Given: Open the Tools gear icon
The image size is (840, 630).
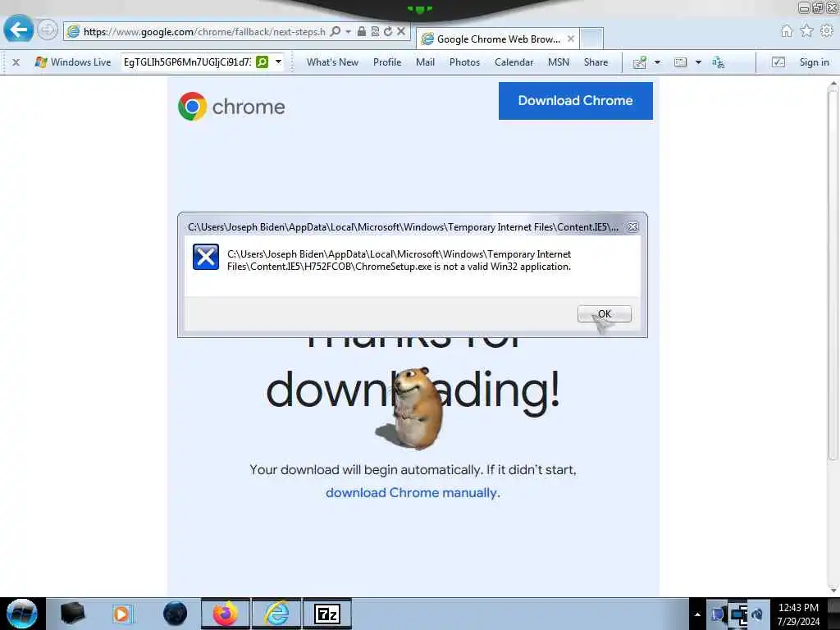Looking at the screenshot, I should [x=827, y=31].
